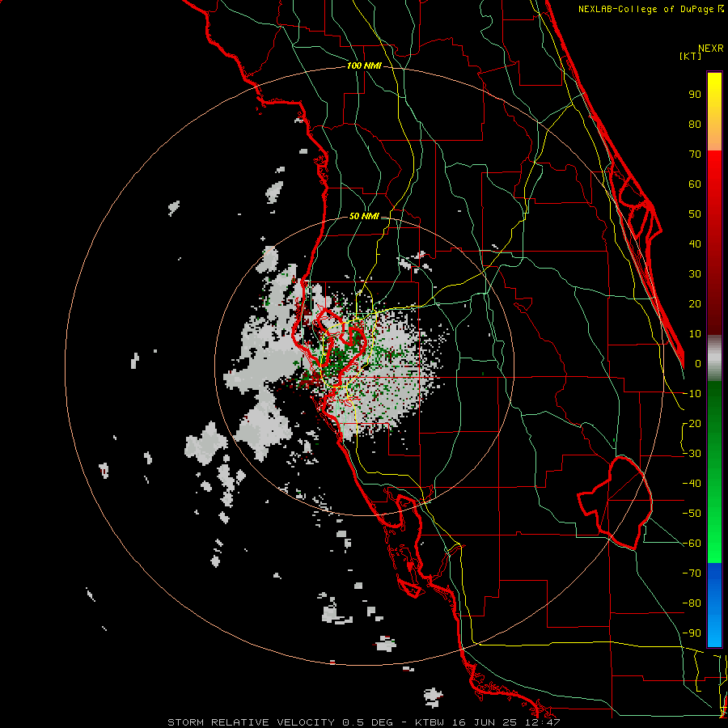Click the -80 knot scale label
728x728 pixels.
pos(692,603)
